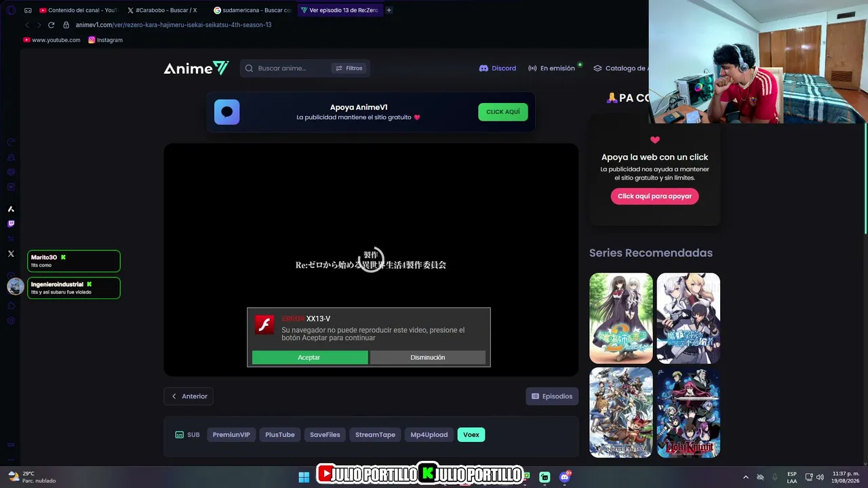Click the Ingenieroindustrial chat message

click(74, 288)
